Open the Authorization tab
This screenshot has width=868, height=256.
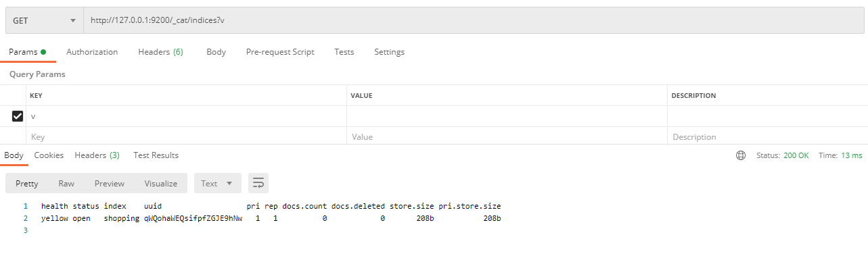92,52
